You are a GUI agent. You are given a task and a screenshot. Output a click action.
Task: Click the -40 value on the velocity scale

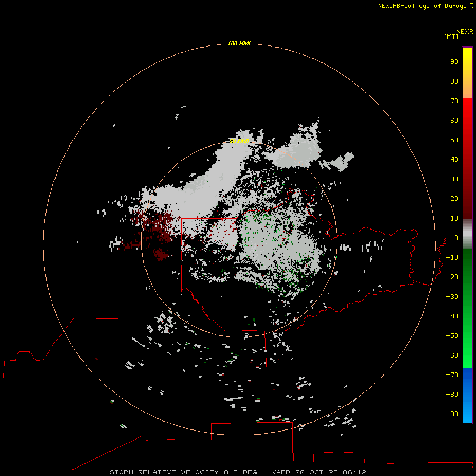452,316
